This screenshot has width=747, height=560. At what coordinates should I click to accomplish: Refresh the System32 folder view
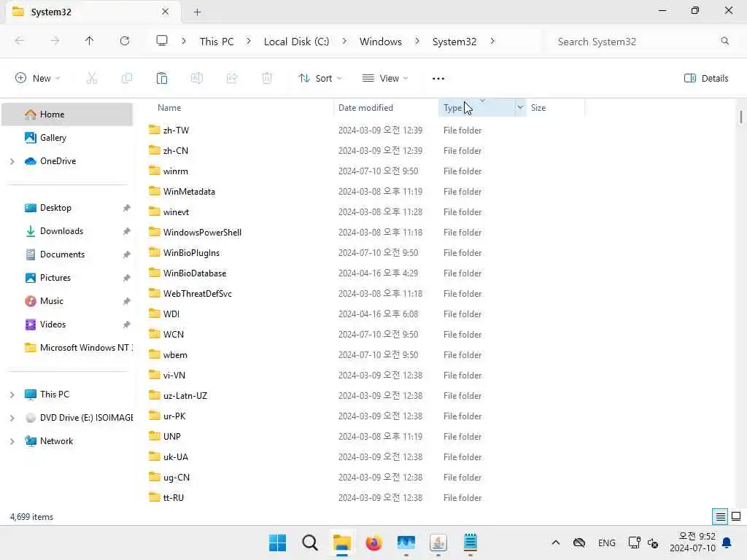tap(125, 41)
